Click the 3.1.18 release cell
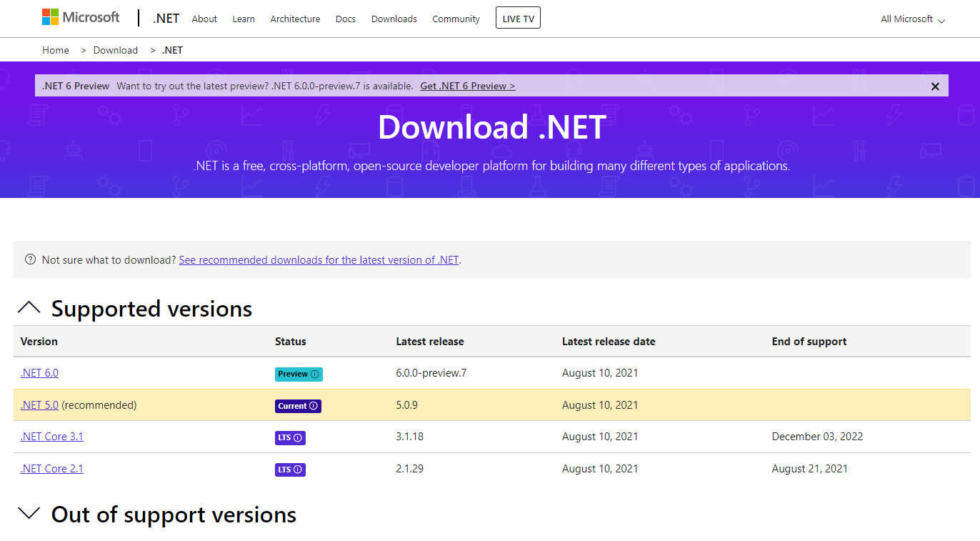This screenshot has width=980, height=541. click(410, 437)
